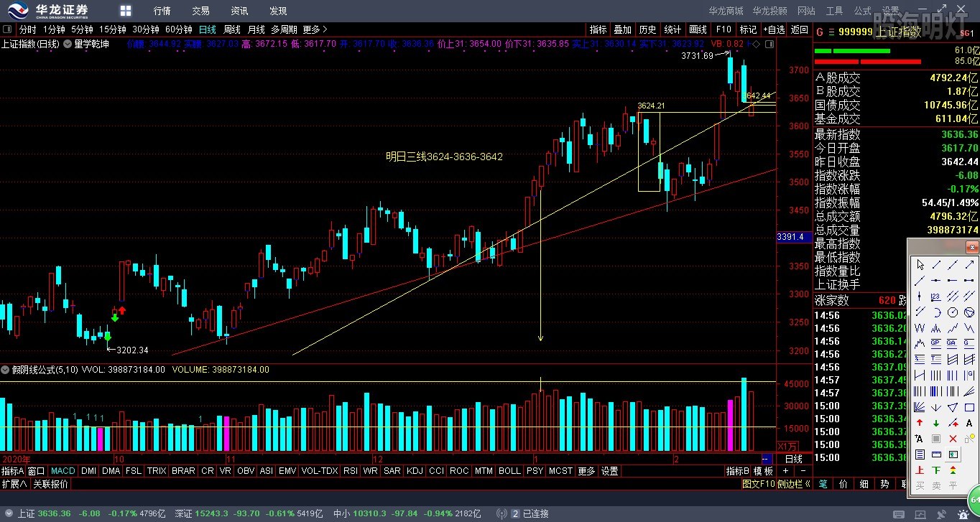Open the keyboard icon in the status bar
This screenshot has height=522, width=980.
[x=897, y=514]
